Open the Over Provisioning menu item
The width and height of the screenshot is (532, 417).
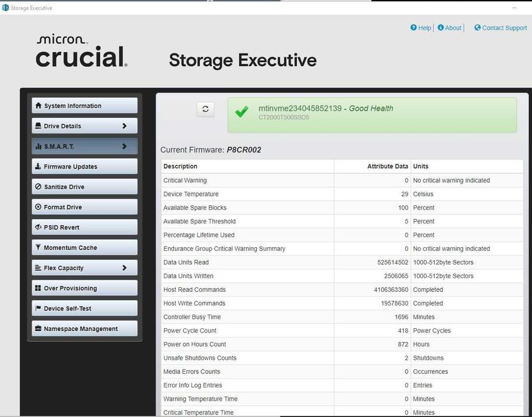pyautogui.click(x=85, y=288)
